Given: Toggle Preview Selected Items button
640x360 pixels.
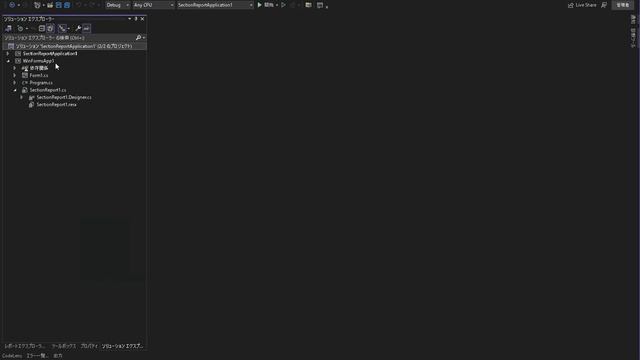Looking at the screenshot, I should pyautogui.click(x=87, y=28).
